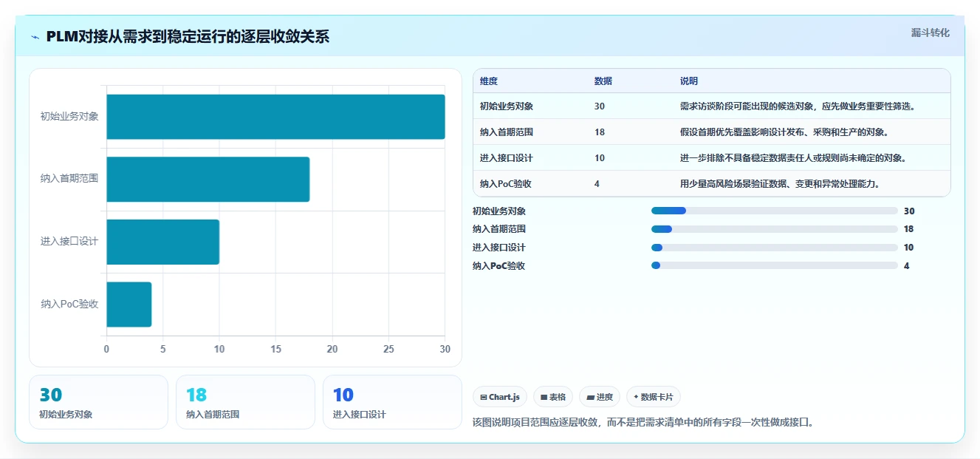Click the lightning icon beside the PLM title

[x=35, y=37]
